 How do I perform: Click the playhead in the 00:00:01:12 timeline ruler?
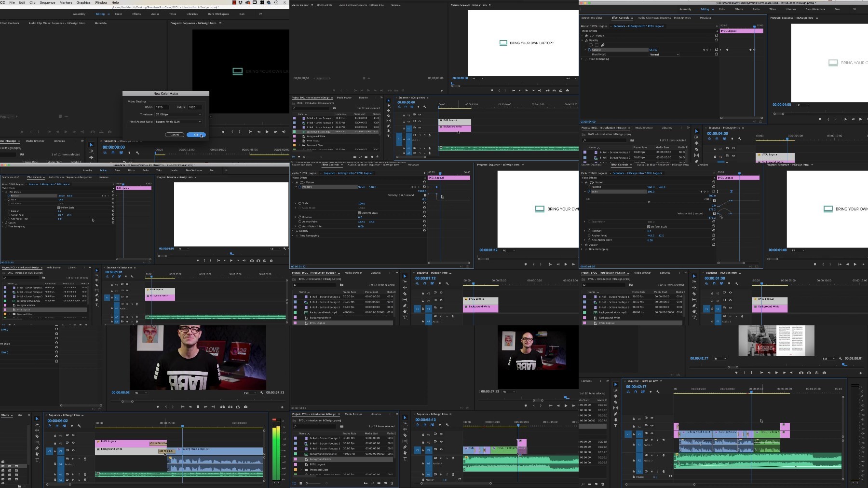pos(473,283)
